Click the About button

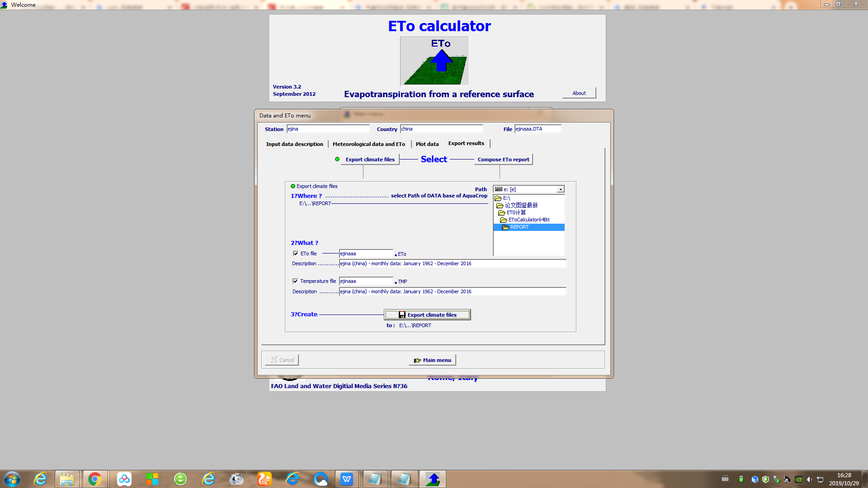579,93
